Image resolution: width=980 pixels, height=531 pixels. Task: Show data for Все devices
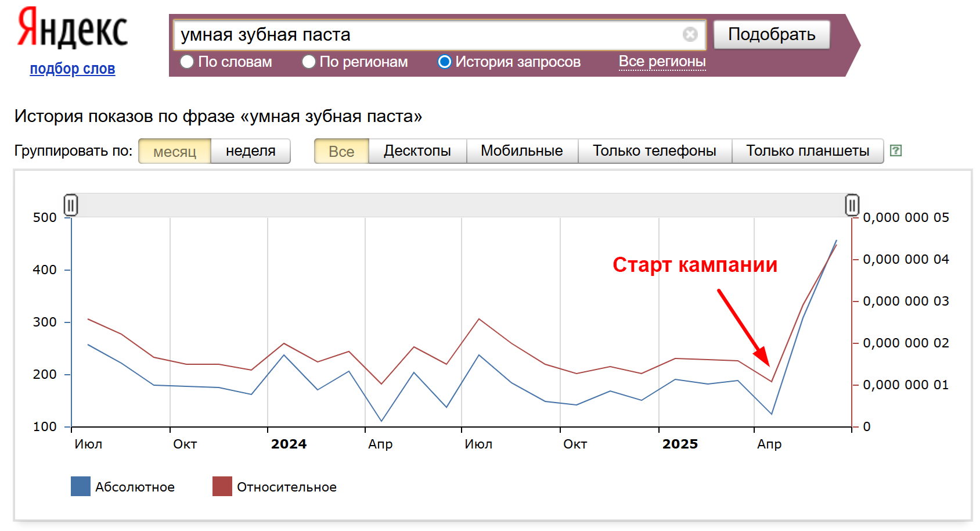coord(341,151)
